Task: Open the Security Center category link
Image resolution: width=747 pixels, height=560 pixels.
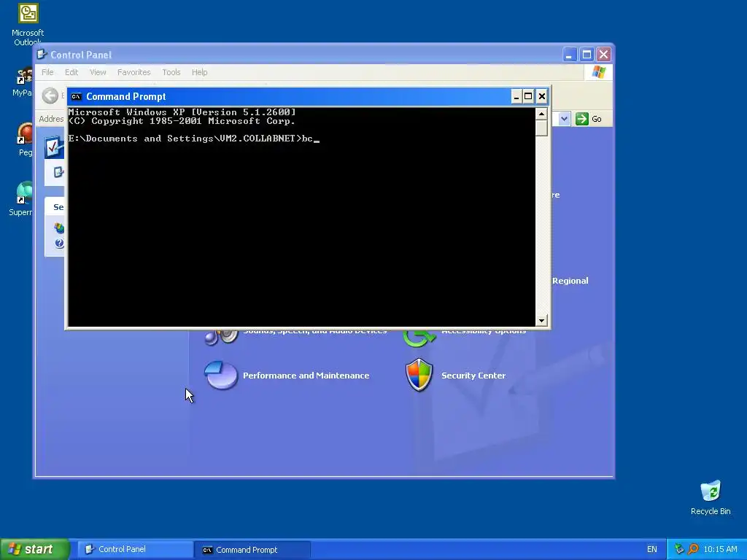Action: pos(473,376)
